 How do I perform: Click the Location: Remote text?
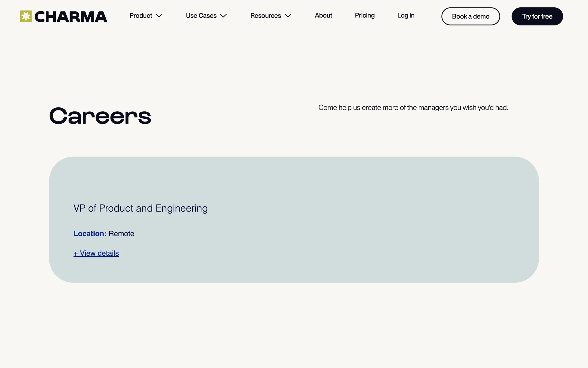point(104,234)
